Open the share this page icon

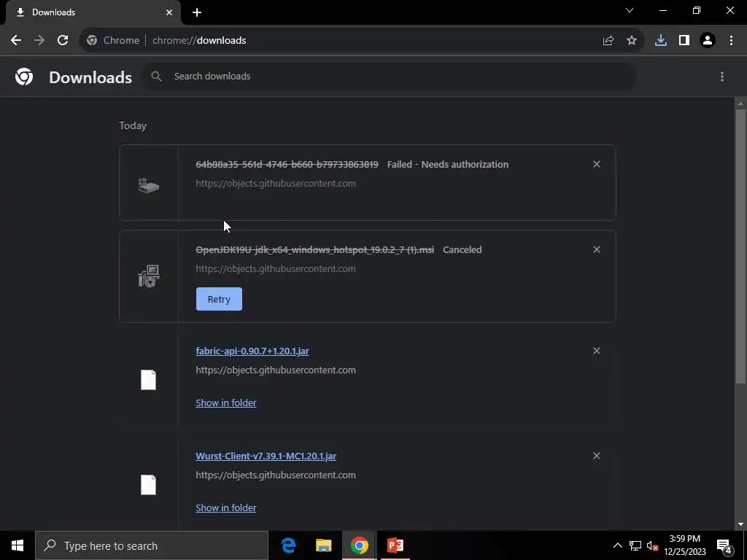[x=608, y=41]
